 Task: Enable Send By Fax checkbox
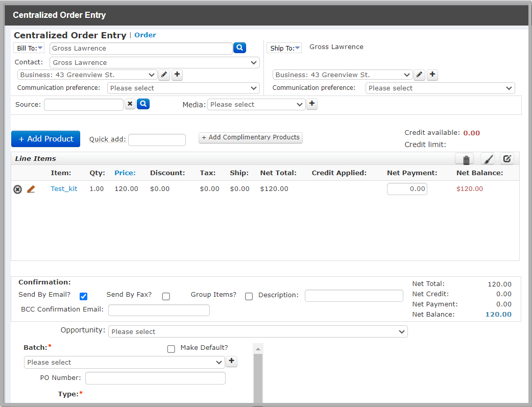[x=166, y=296]
